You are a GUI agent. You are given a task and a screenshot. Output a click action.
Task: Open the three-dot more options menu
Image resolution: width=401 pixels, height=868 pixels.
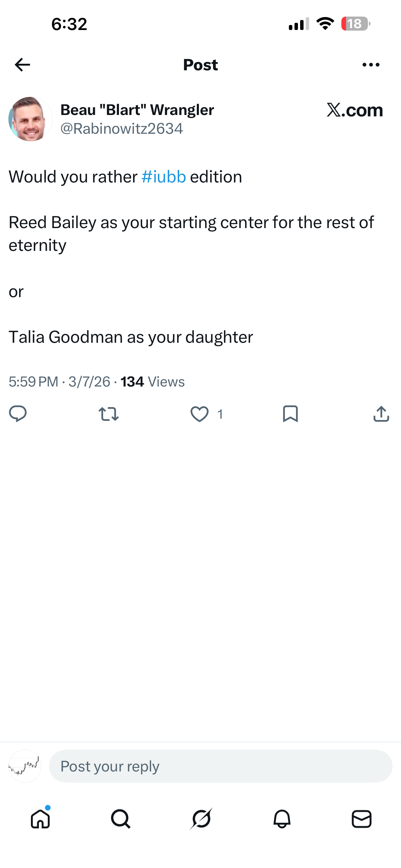371,65
